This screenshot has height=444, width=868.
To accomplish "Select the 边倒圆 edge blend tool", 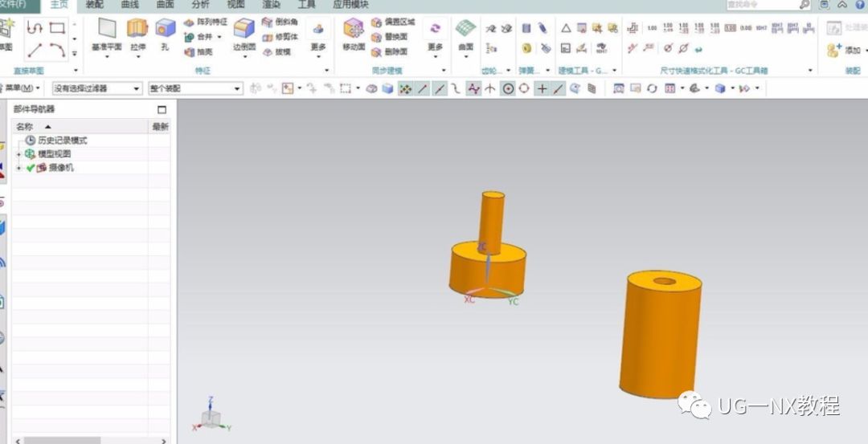I will tap(244, 33).
